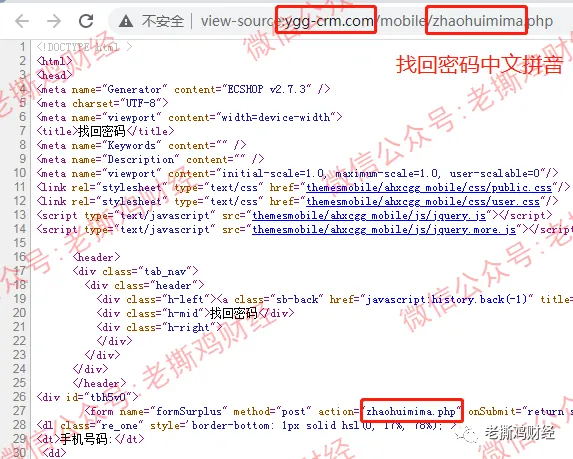Select the meta Keywords line
The image size is (573, 459).
point(141,145)
